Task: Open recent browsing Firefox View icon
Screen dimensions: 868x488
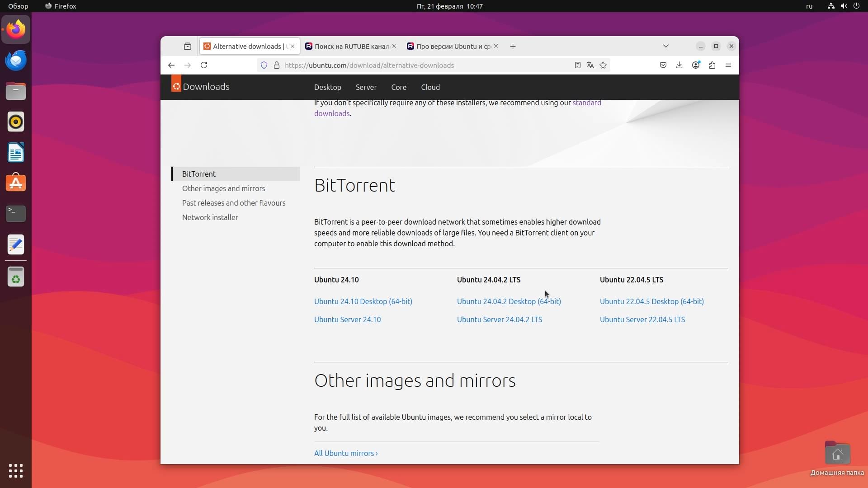Action: point(188,46)
